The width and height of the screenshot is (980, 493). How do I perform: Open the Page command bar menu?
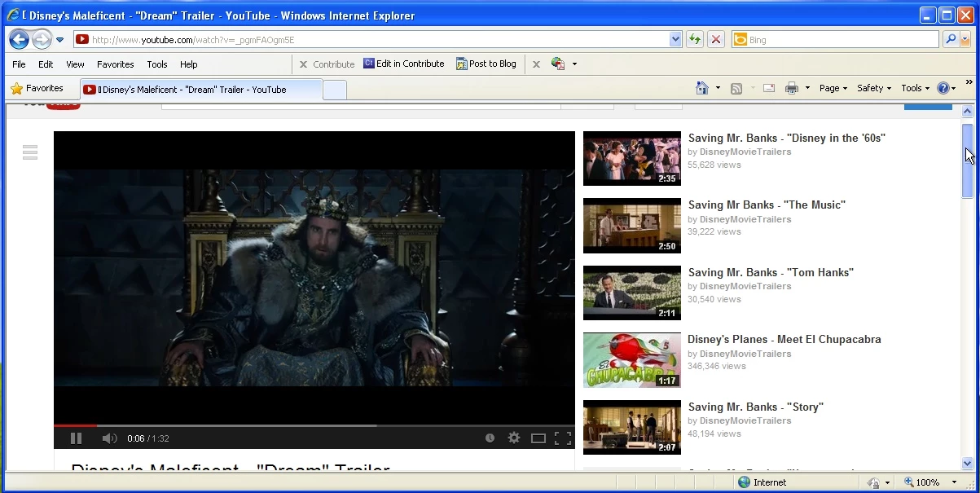pyautogui.click(x=833, y=88)
